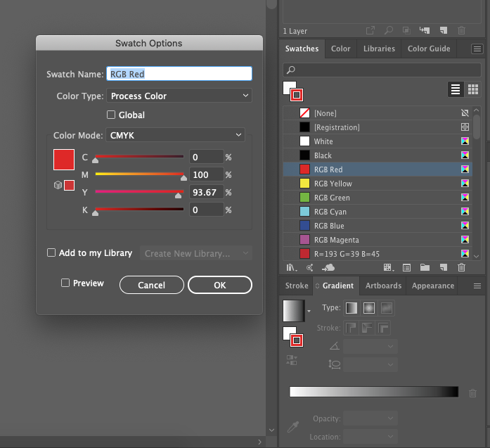Open Gradient panel menu icon
Image resolution: width=490 pixels, height=448 pixels.
(x=477, y=286)
